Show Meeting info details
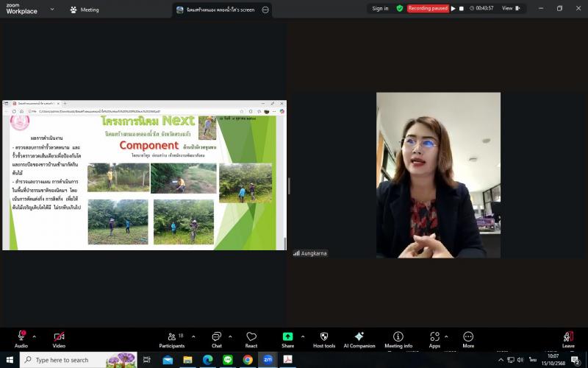 click(x=398, y=339)
